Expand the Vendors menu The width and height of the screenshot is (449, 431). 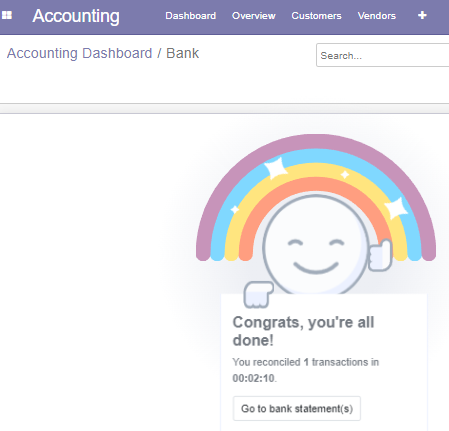[x=377, y=16]
